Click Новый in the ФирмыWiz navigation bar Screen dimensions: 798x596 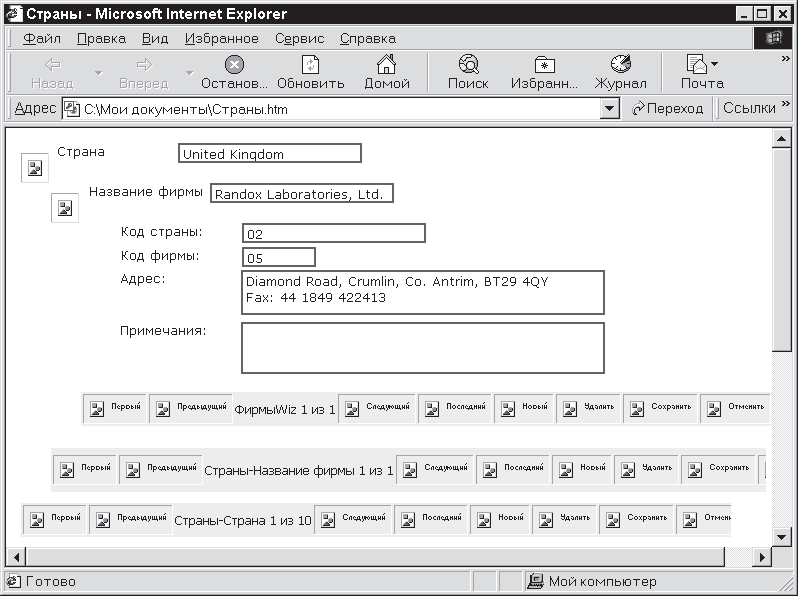point(525,408)
